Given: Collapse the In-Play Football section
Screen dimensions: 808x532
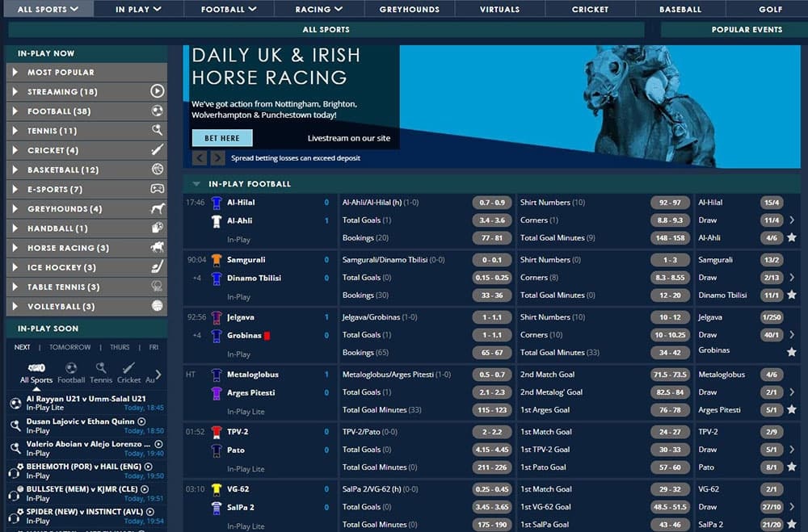Looking at the screenshot, I should (196, 184).
